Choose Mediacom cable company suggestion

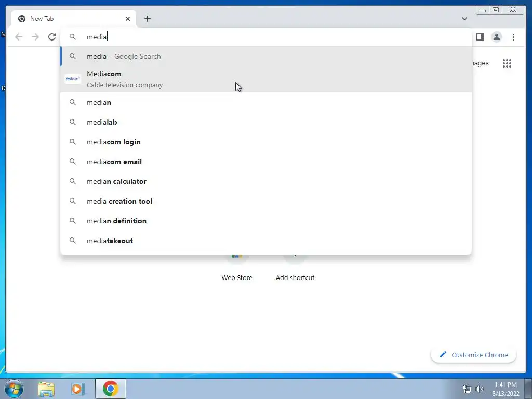click(266, 79)
